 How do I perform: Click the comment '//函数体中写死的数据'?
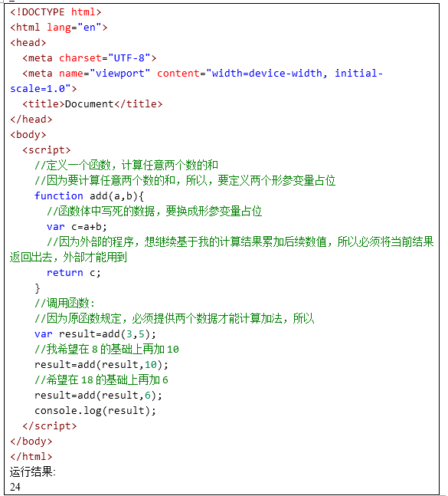pyautogui.click(x=155, y=211)
